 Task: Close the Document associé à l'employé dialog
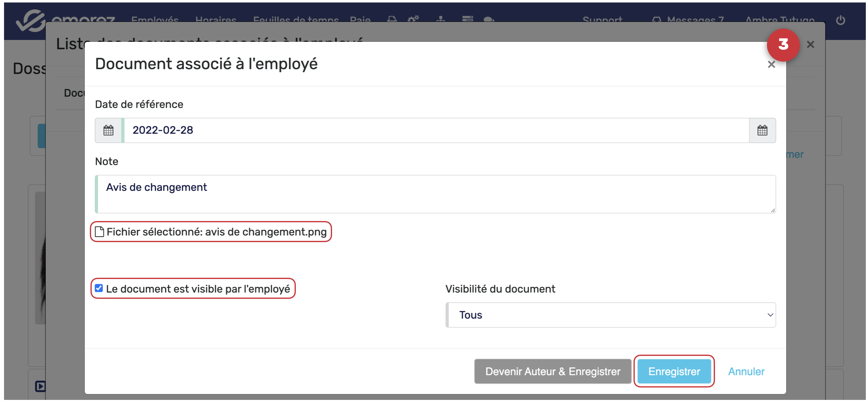pos(771,64)
